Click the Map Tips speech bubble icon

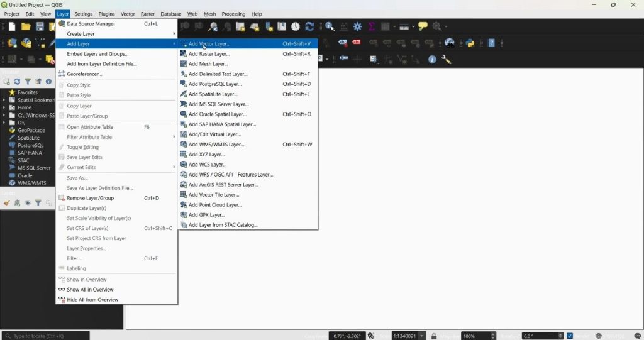[x=423, y=26]
